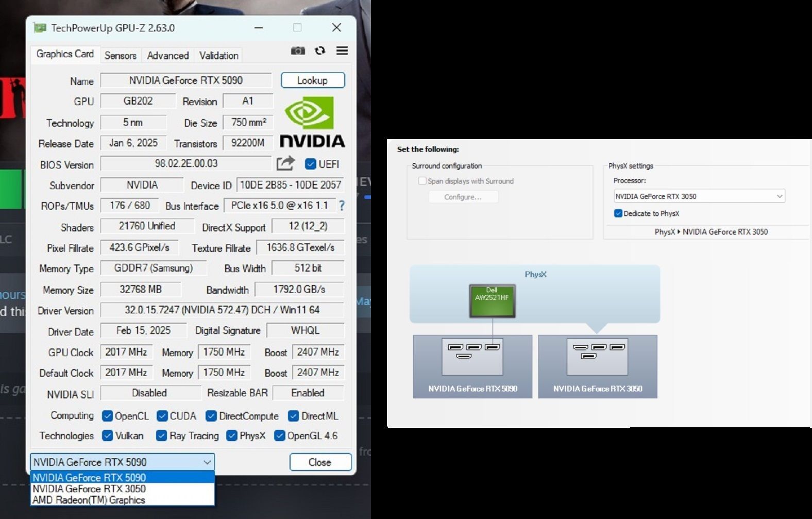Screen dimensions: 812x519
Task: Check Span displays with Surround
Action: (422, 181)
